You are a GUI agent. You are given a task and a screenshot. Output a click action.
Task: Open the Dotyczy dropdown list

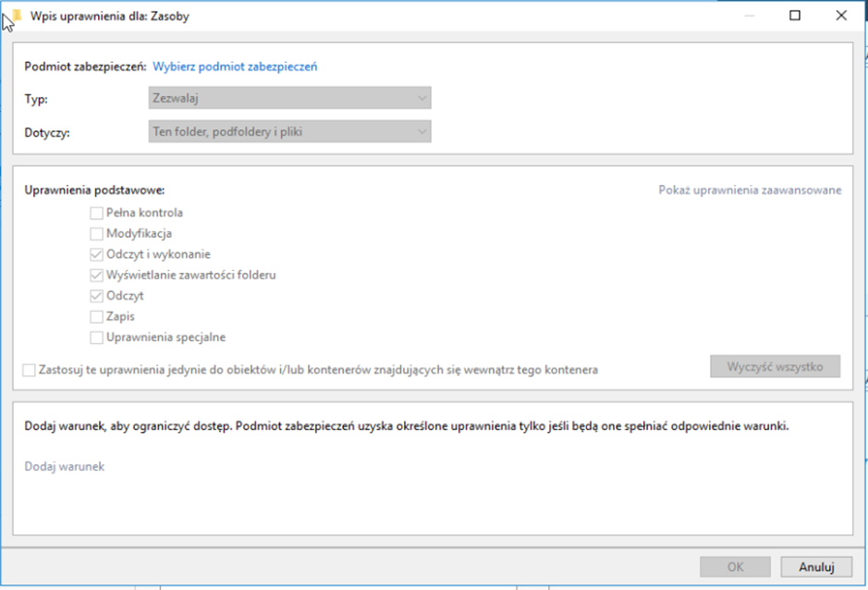coord(289,132)
